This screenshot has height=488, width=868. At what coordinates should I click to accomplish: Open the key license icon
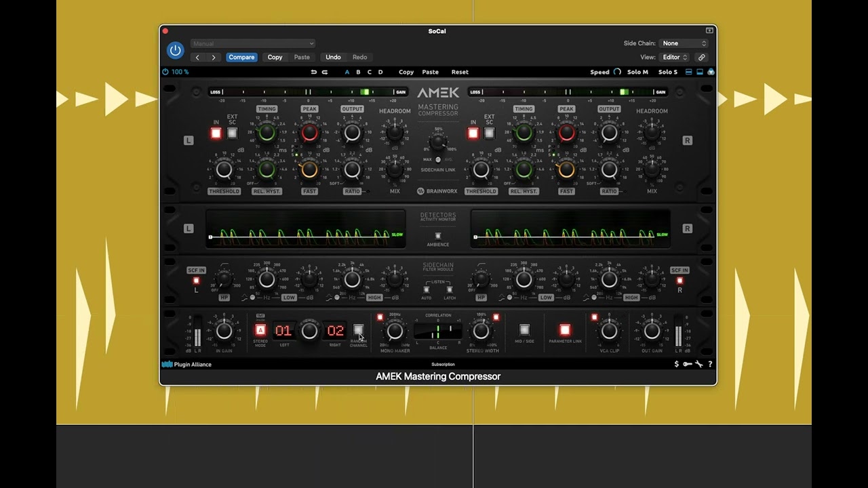687,365
